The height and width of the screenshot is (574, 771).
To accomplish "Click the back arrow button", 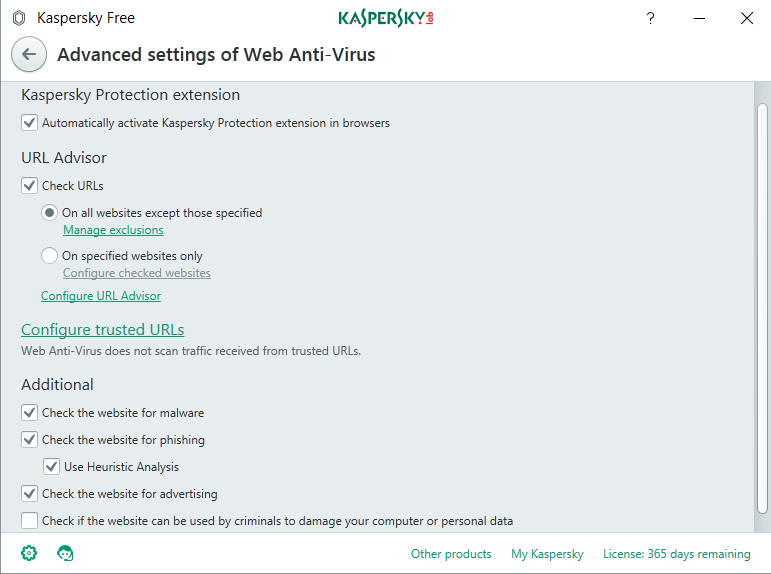I will tap(29, 55).
